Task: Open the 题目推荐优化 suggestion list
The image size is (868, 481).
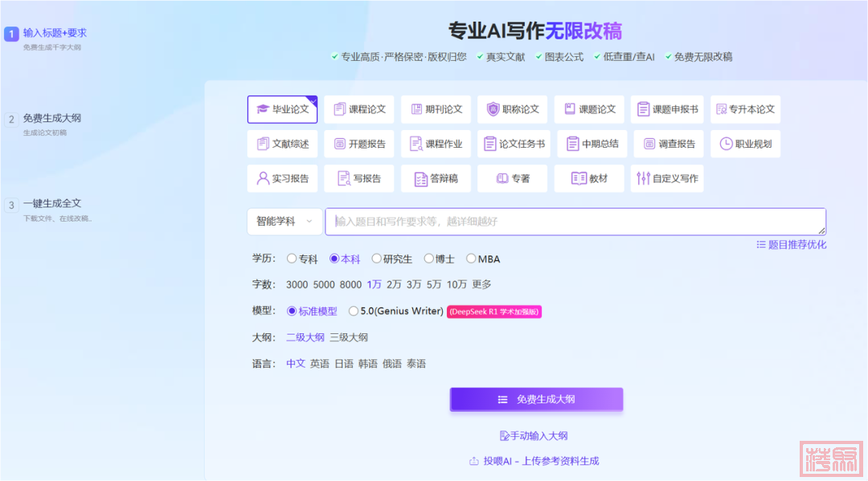Action: click(791, 244)
